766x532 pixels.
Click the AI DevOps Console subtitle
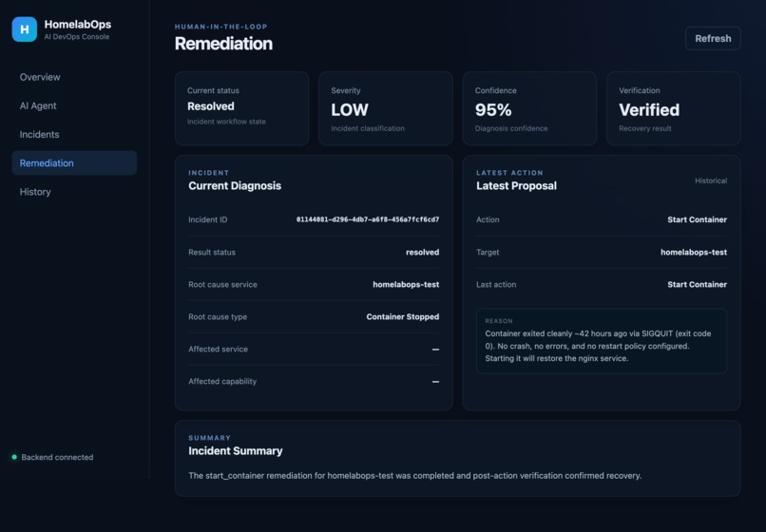pyautogui.click(x=77, y=37)
